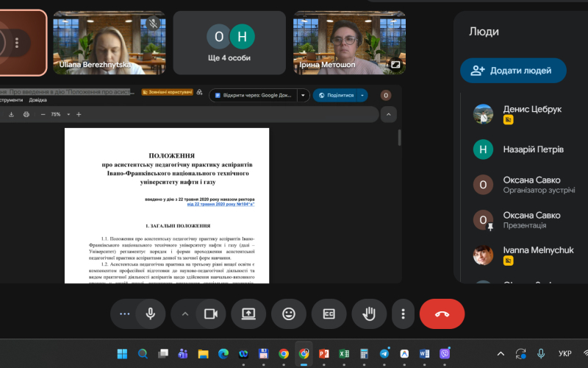
Task: Open File Explorer from taskbar
Action: pos(204,354)
